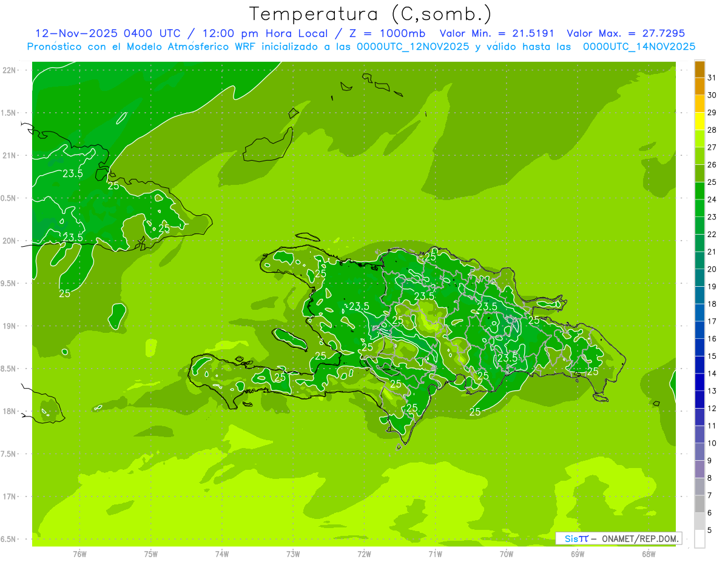Click the '0000UTC_12NOV2025' initialization time
Screen dimensions: 728x562
pos(413,46)
